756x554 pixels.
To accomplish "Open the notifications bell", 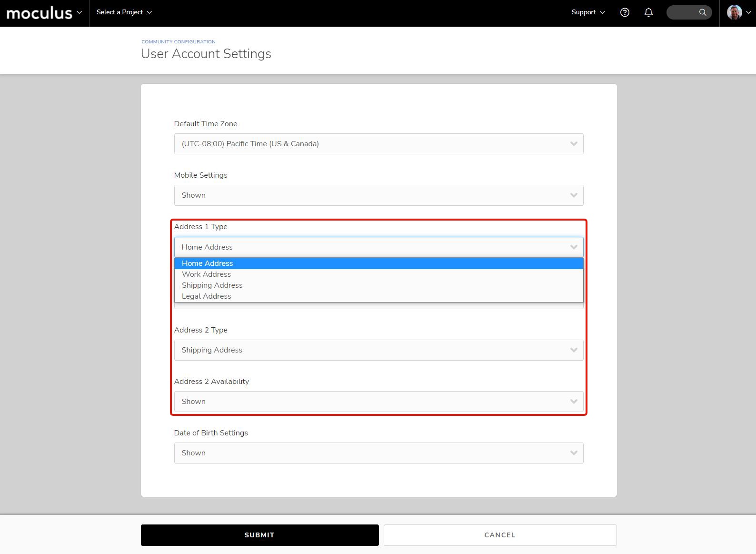I will tap(648, 12).
